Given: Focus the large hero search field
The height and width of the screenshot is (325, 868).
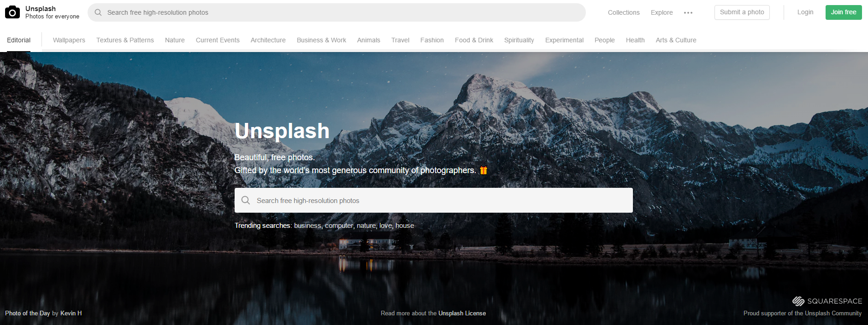Looking at the screenshot, I should pos(434,200).
